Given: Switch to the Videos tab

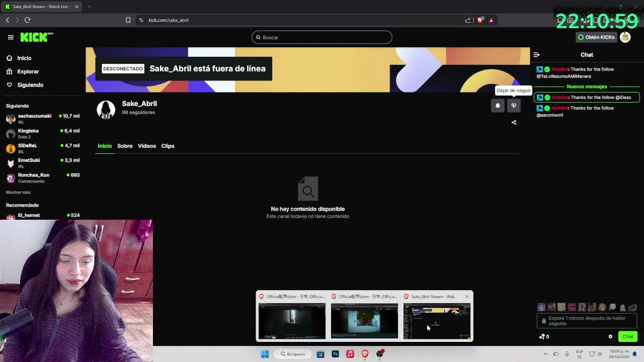Looking at the screenshot, I should pos(147,146).
